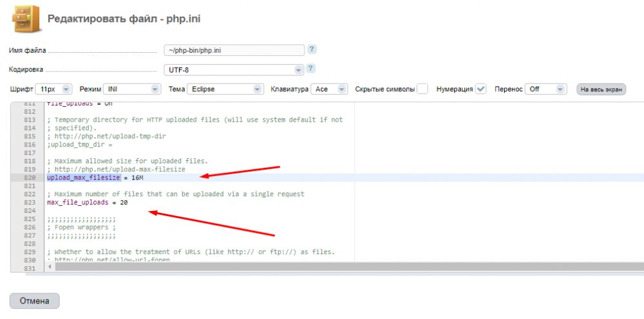Click help icon next to file name field

click(312, 50)
